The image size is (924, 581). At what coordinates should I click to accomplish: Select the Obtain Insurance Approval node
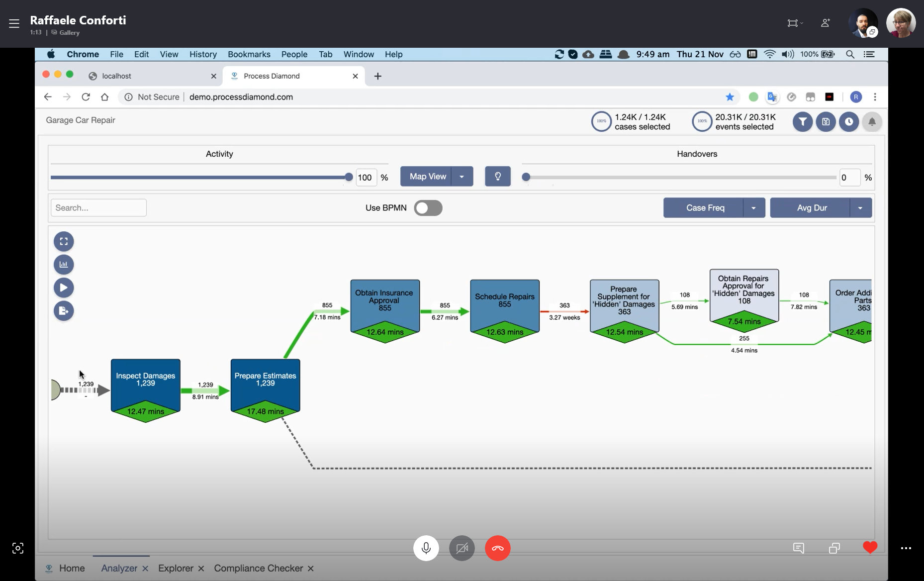[385, 311]
